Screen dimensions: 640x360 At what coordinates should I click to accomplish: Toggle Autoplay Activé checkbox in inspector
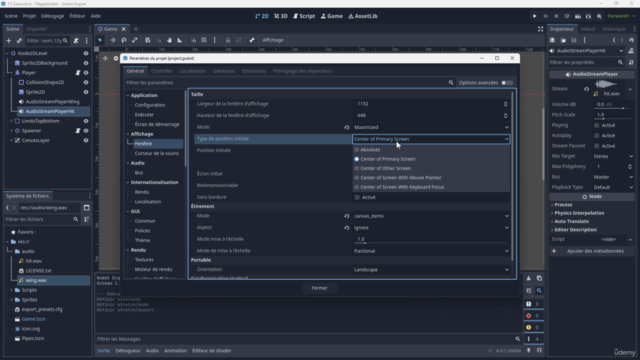(x=597, y=136)
